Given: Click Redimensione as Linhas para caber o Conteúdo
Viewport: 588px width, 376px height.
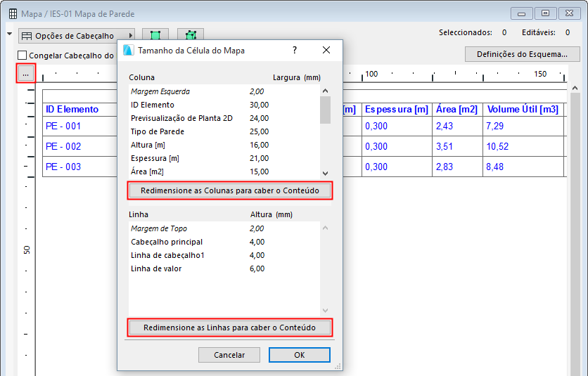Looking at the screenshot, I should [229, 328].
